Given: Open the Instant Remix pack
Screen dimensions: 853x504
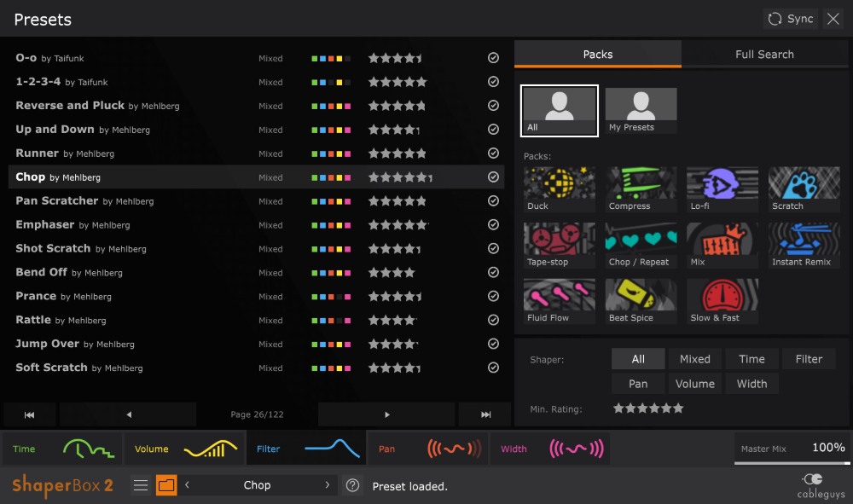Looking at the screenshot, I should point(804,246).
